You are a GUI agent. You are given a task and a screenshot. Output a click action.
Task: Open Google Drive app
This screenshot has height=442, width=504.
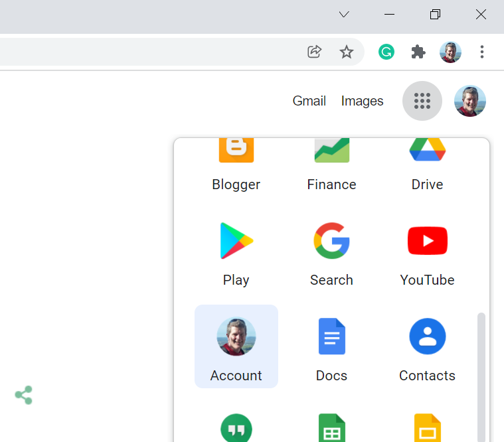coord(427,166)
